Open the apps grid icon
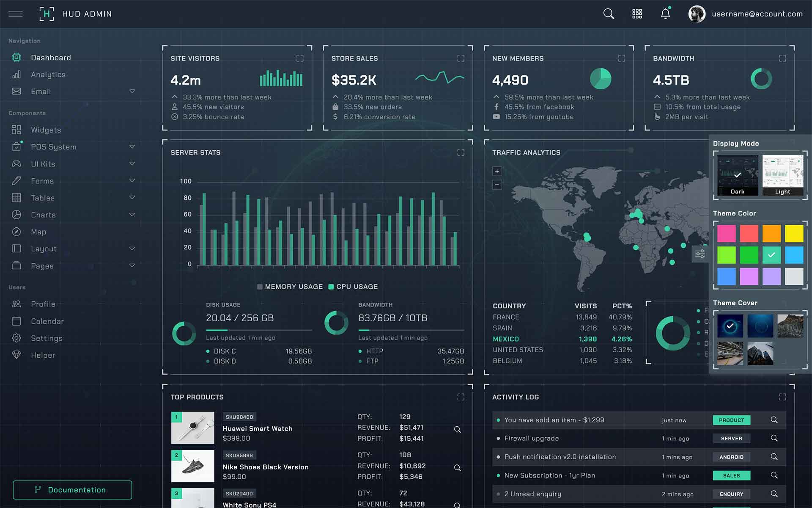The height and width of the screenshot is (508, 812). [637, 14]
